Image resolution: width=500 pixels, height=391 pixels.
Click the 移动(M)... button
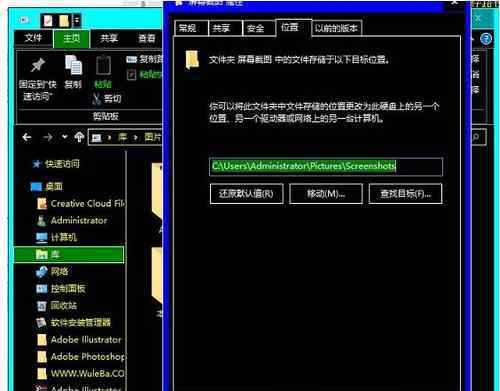326,194
